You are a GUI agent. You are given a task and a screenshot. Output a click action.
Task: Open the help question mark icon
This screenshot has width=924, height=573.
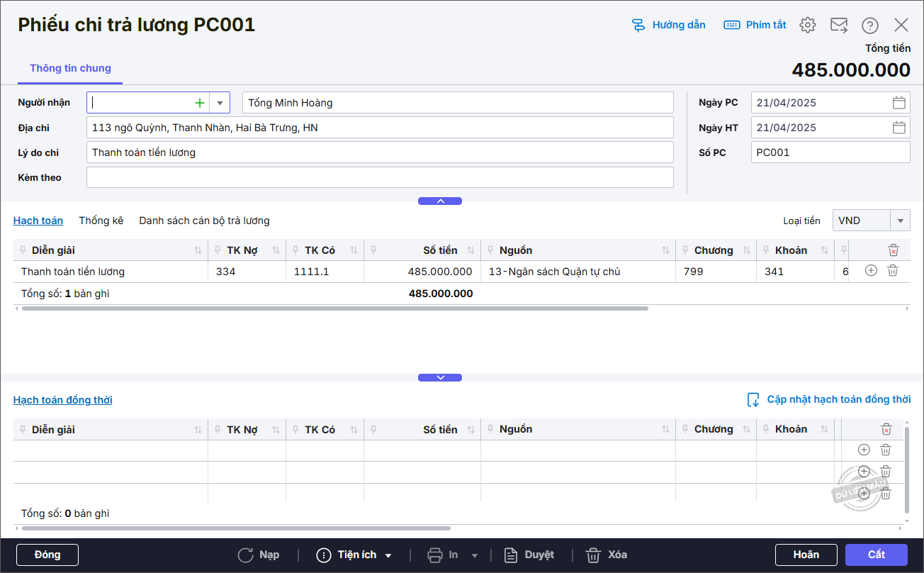tap(869, 26)
